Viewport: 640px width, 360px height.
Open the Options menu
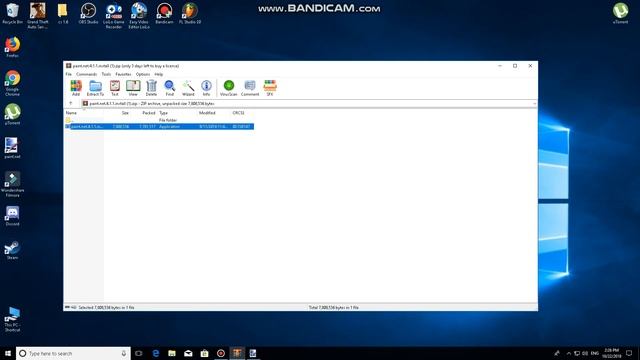click(x=143, y=74)
